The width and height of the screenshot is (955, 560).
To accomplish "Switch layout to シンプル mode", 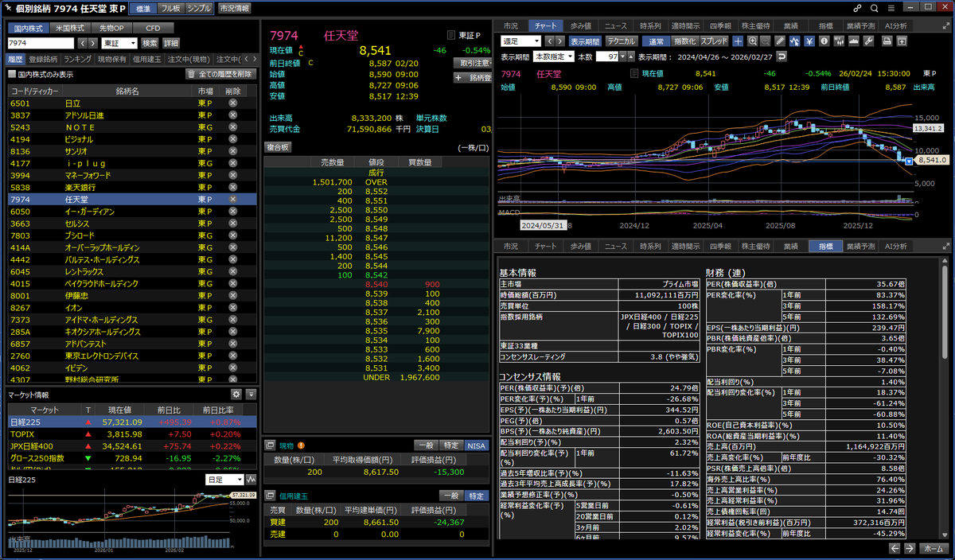I will [199, 8].
